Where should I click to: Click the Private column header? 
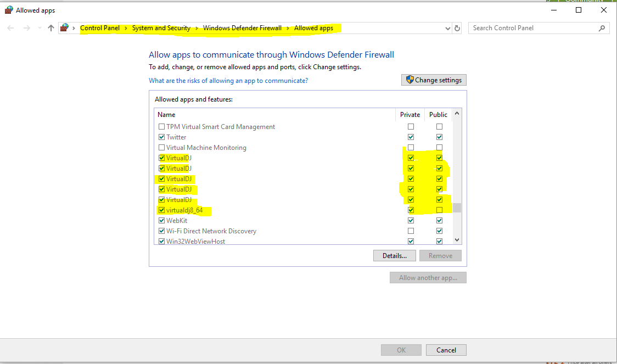pyautogui.click(x=410, y=115)
